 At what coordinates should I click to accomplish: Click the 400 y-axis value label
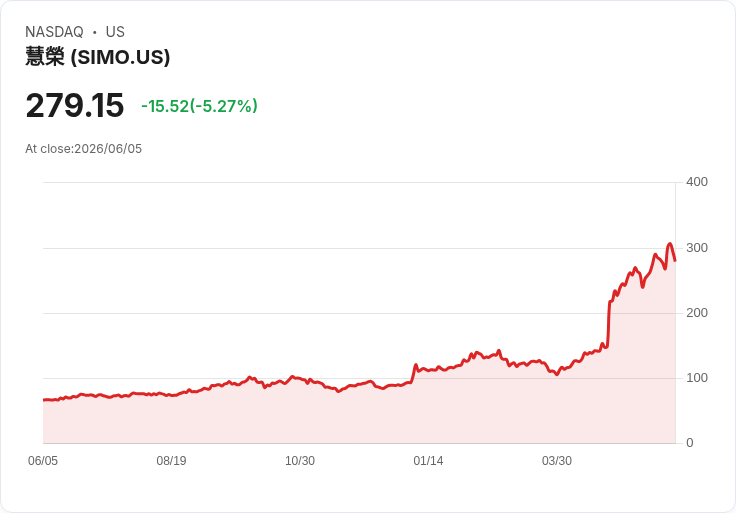pyautogui.click(x=697, y=182)
